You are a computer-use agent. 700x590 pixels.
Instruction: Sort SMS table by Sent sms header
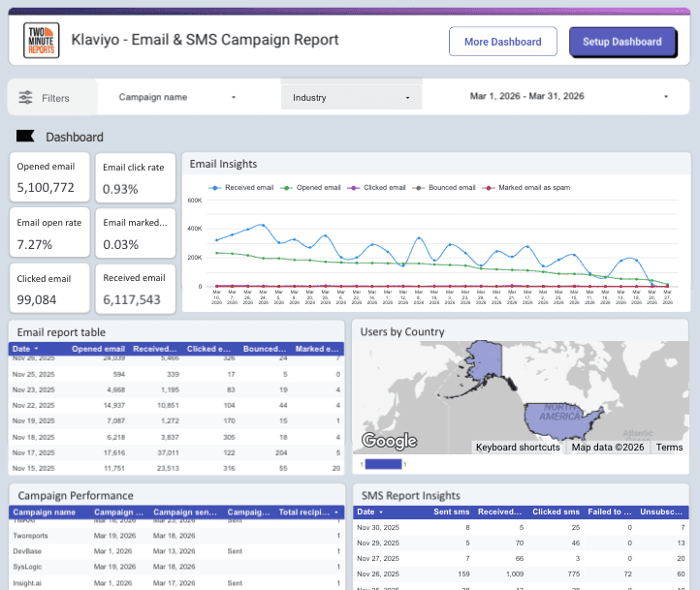[x=452, y=512]
